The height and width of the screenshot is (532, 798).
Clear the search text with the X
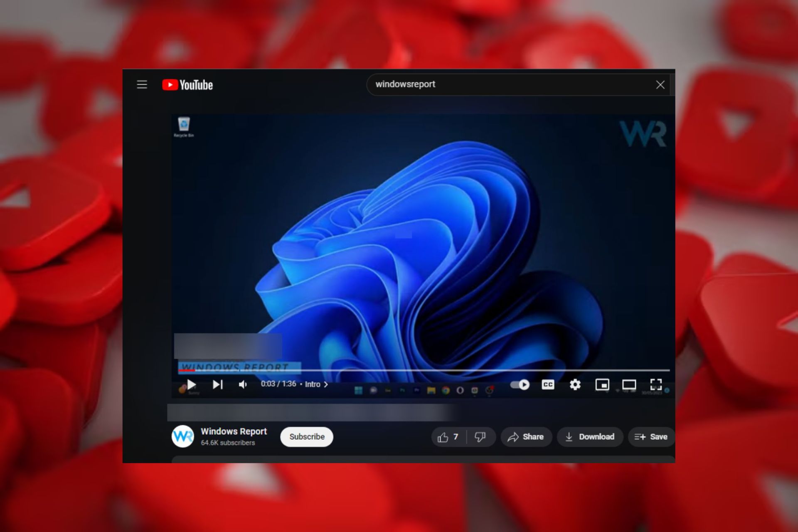[x=660, y=85]
